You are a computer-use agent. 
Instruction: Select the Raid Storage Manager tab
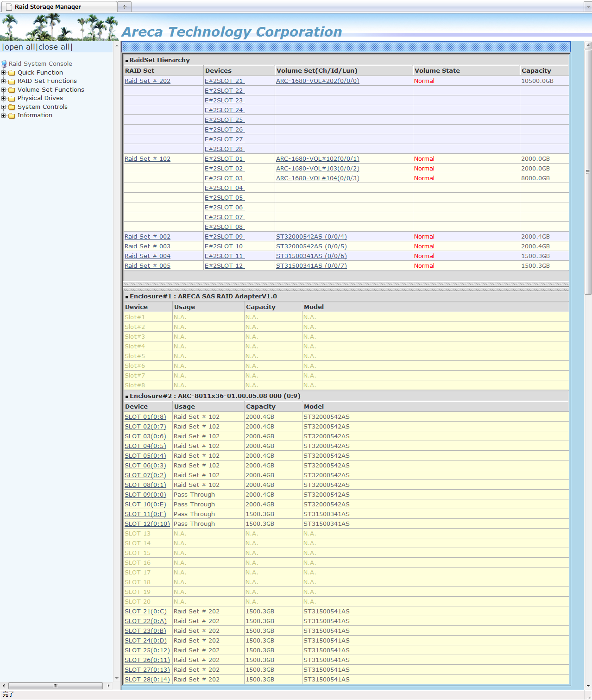[48, 7]
